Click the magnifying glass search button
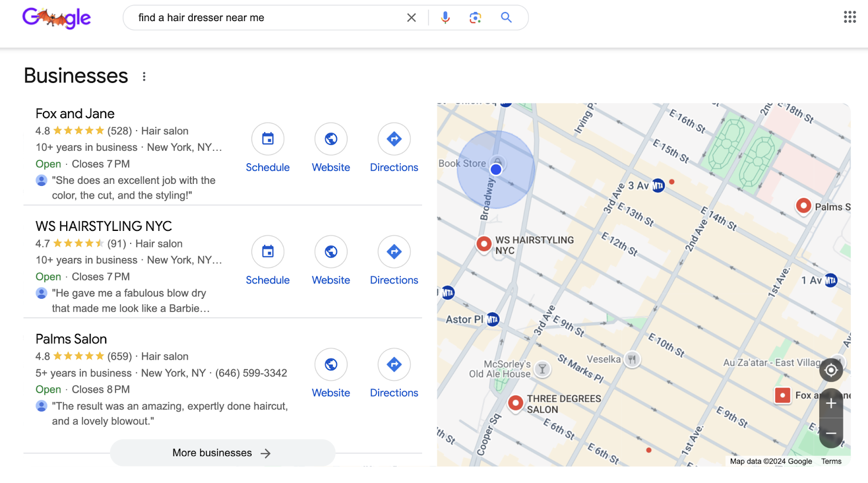This screenshot has height=483, width=868. pos(506,18)
